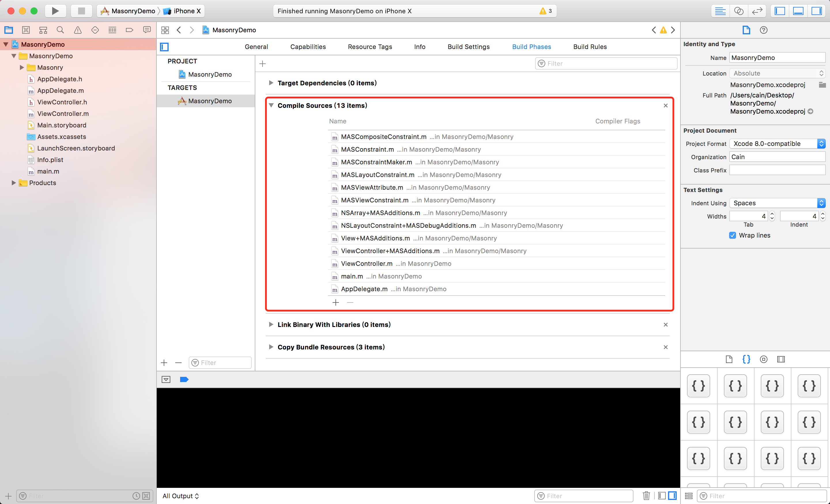Click the Run (play) button

[55, 11]
